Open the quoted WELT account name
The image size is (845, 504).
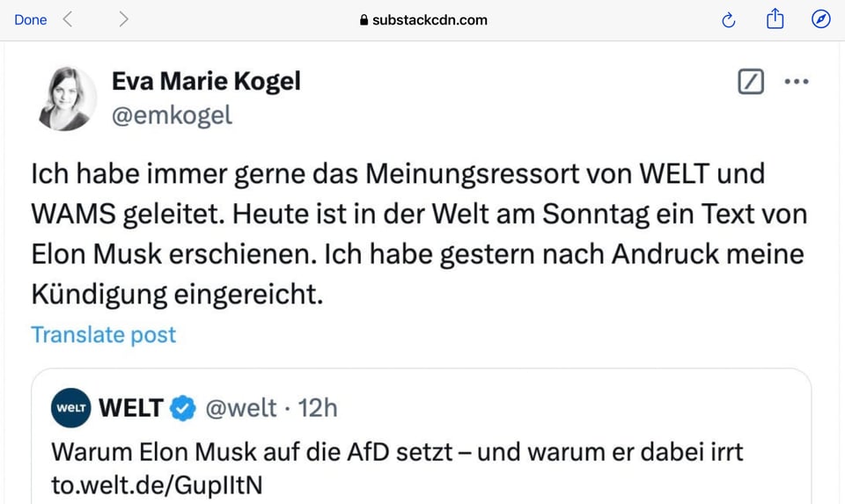tap(131, 408)
